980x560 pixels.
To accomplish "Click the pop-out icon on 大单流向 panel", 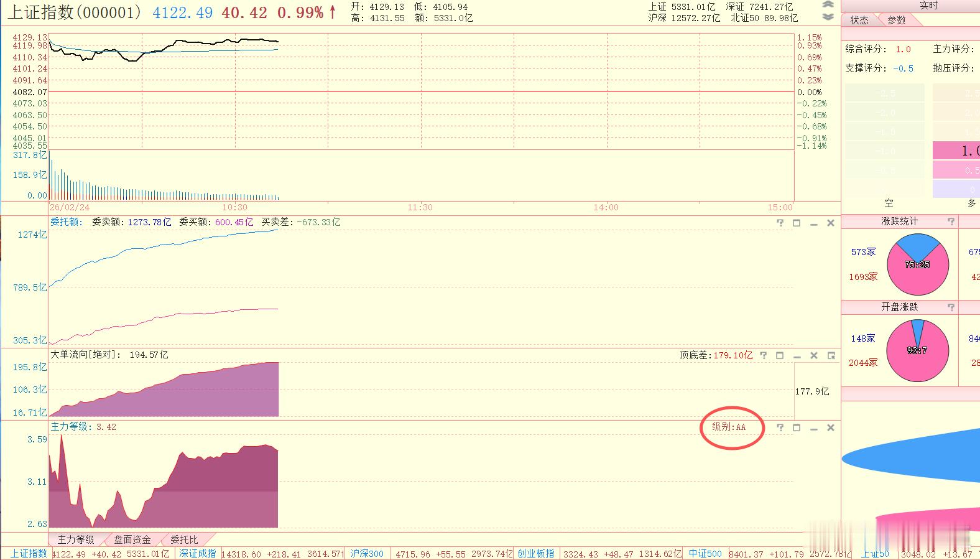I will point(831,355).
